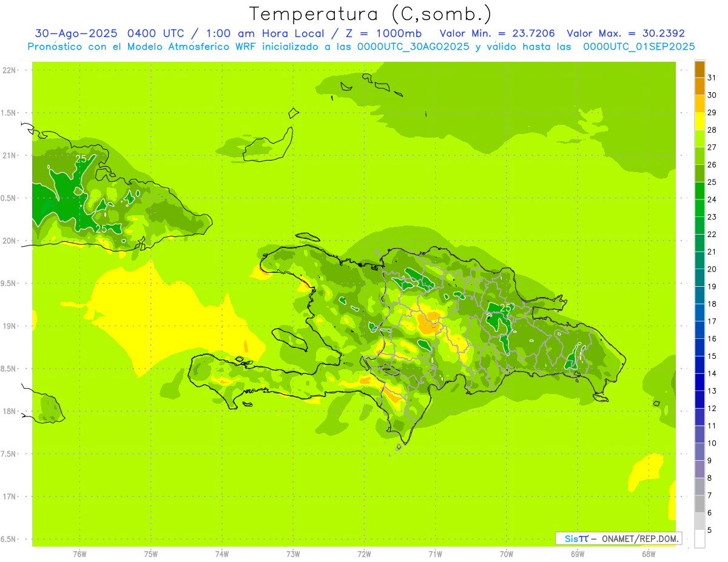Click the '28' value on the color scale
This screenshot has width=728, height=562.
click(x=712, y=130)
